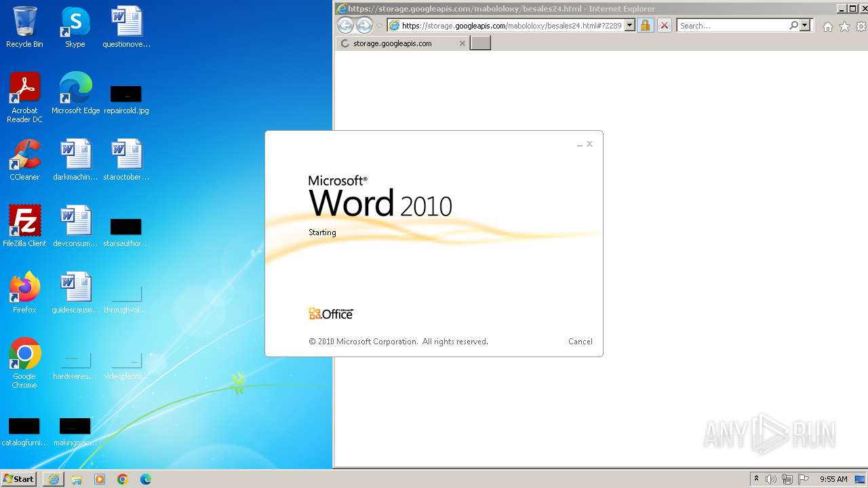Select the devconsum Word document
868x488 pixels.
(x=75, y=226)
